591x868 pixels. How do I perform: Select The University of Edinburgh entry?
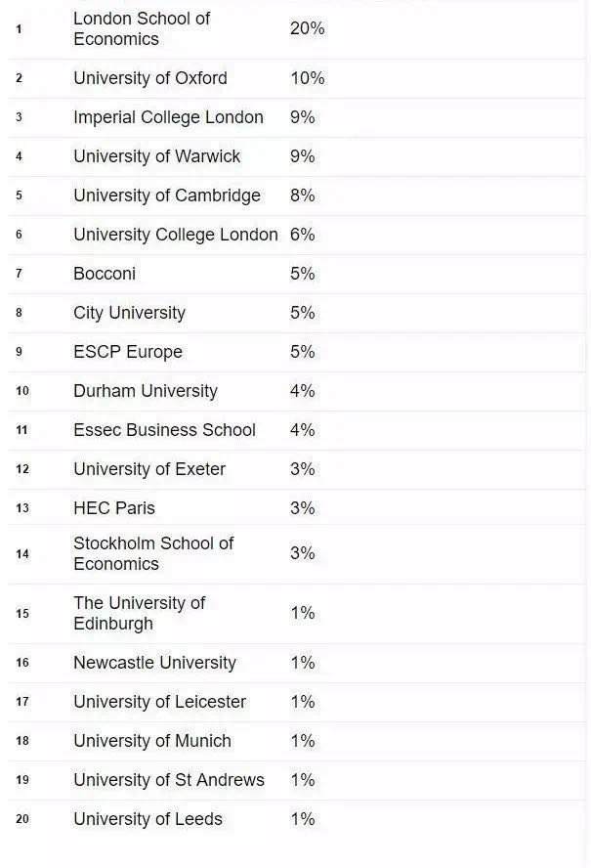click(x=139, y=613)
